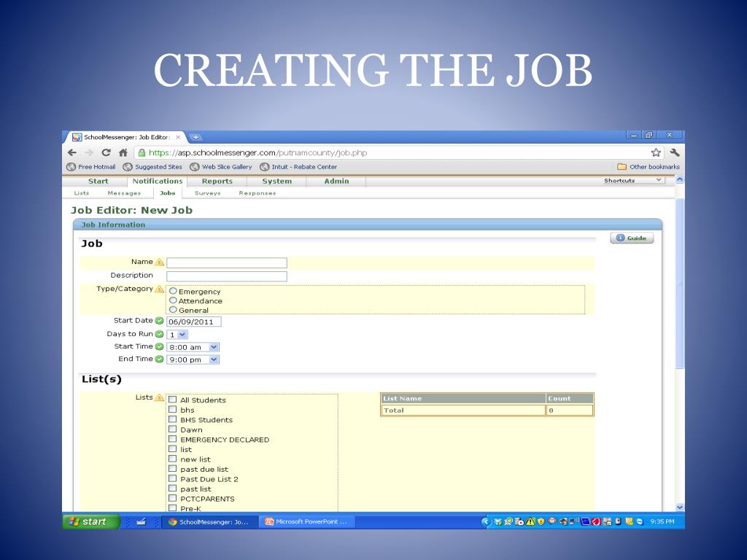Click the Guide button
This screenshot has height=560, width=747.
pyautogui.click(x=632, y=238)
